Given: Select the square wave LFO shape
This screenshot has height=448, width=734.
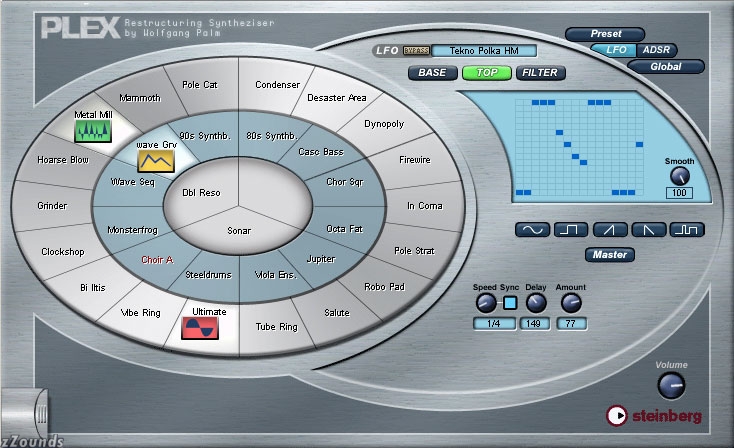Looking at the screenshot, I should click(571, 230).
